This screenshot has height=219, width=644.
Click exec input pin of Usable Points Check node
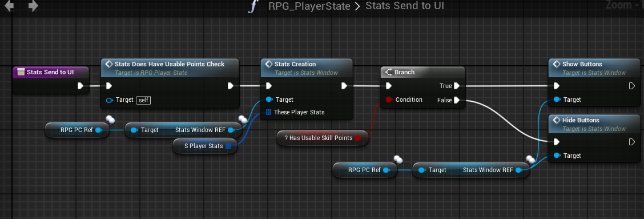click(109, 86)
